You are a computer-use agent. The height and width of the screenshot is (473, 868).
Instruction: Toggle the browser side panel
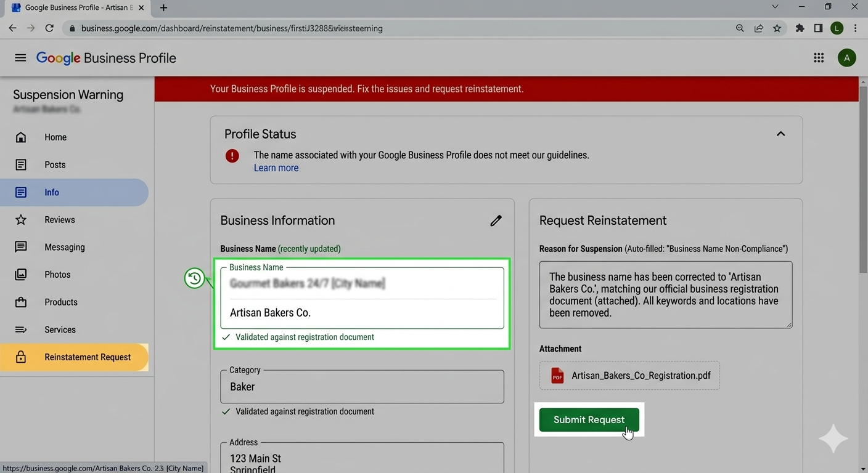(818, 28)
